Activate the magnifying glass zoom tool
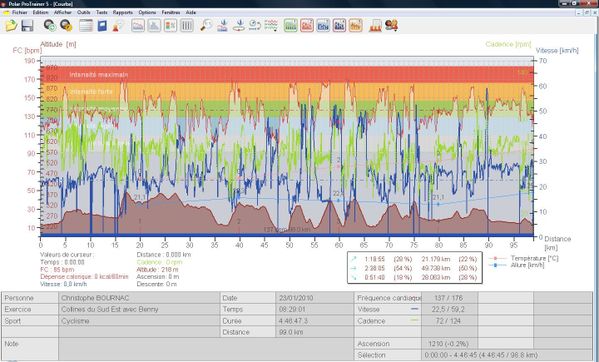 tap(206, 26)
